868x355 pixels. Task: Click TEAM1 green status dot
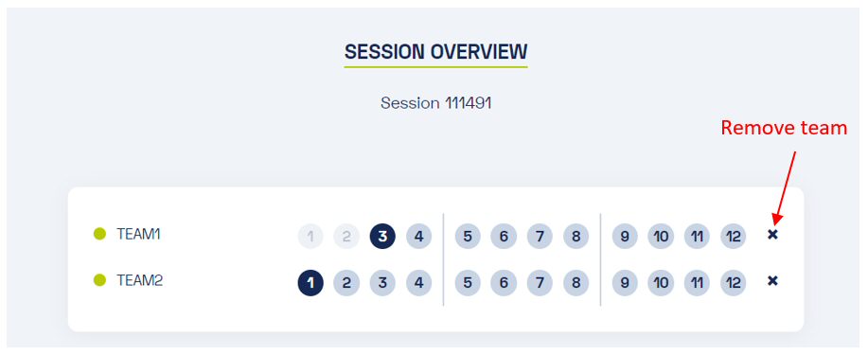tap(99, 234)
